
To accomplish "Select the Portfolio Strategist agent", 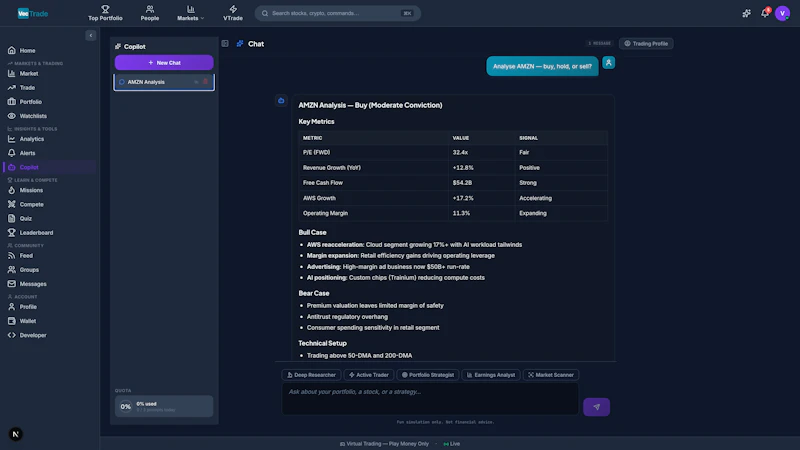I will 428,375.
